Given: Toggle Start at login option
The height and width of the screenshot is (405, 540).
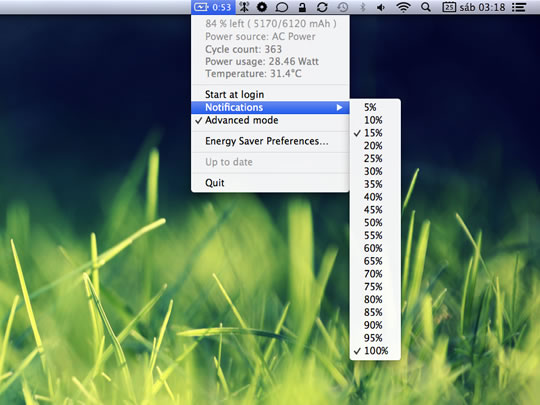Looking at the screenshot, I should click(x=270, y=94).
